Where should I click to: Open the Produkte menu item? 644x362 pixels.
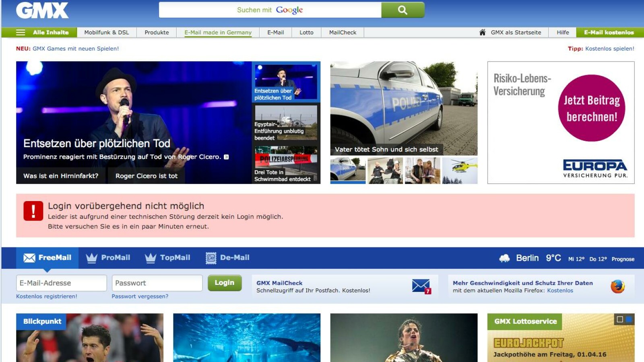(x=157, y=33)
